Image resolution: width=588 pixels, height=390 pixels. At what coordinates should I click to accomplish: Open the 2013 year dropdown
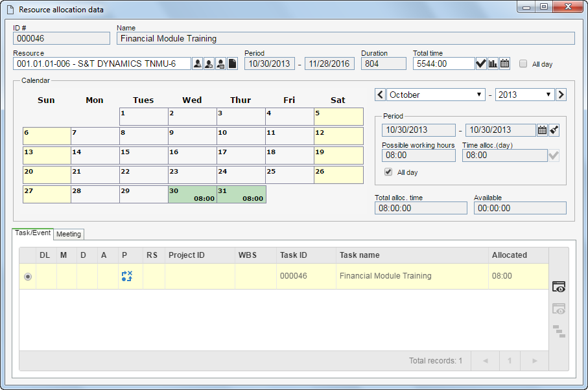tap(524, 95)
